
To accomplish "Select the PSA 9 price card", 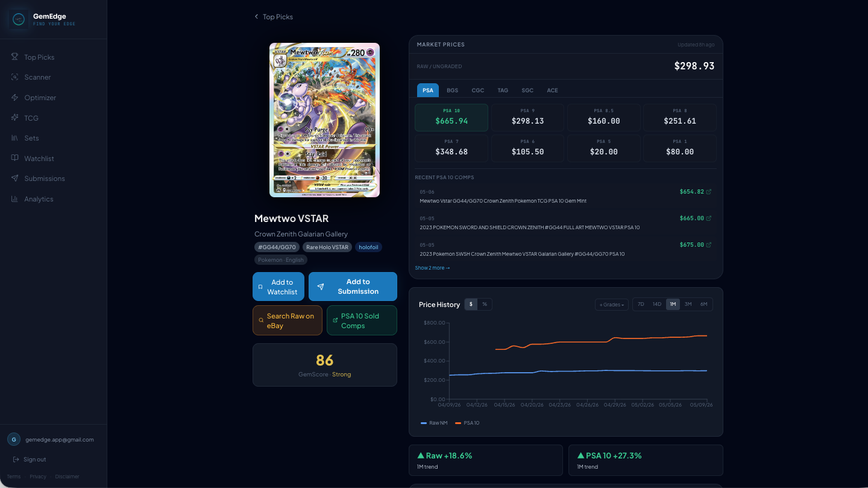I will click(x=527, y=118).
